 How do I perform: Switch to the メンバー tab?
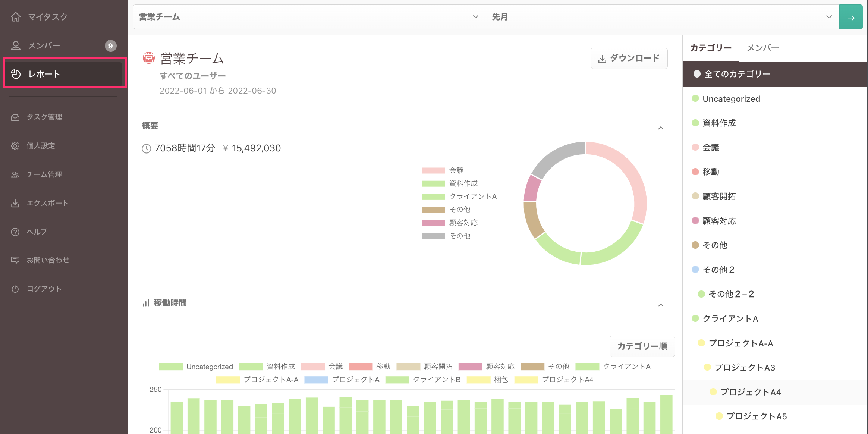pos(763,48)
